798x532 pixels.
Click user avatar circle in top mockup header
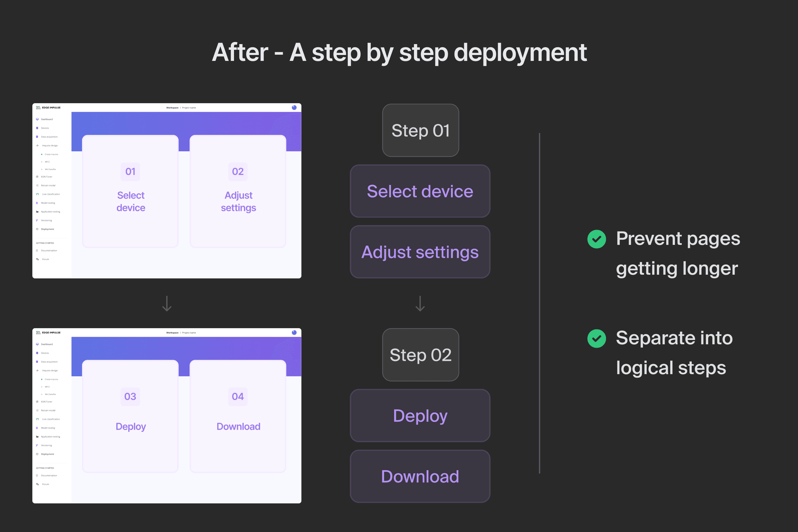[x=294, y=108]
